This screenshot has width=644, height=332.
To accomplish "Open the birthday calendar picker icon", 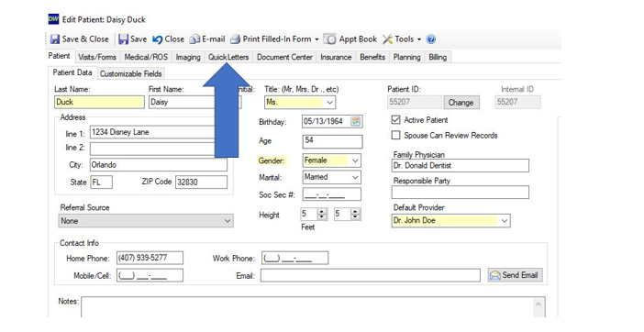I will point(355,121).
